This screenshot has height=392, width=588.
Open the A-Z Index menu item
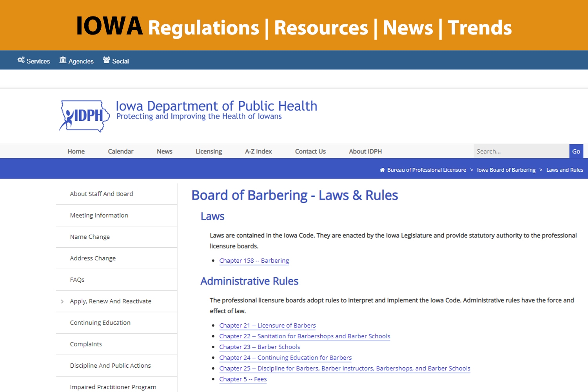click(258, 151)
